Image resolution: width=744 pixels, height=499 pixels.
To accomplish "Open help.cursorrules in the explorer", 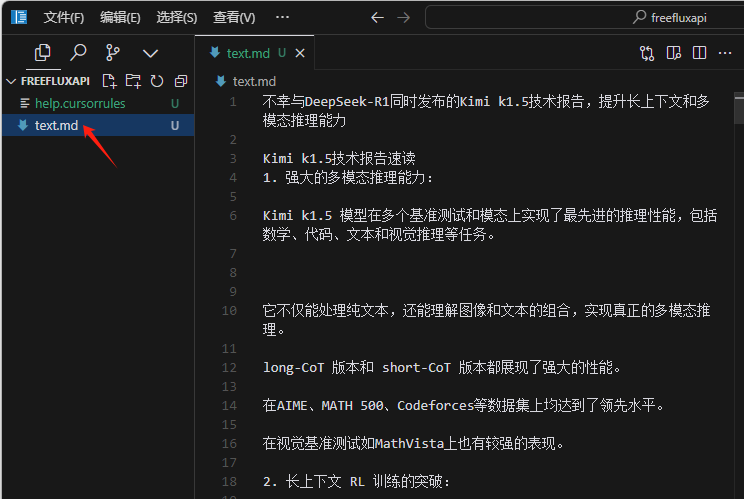I will (98, 103).
